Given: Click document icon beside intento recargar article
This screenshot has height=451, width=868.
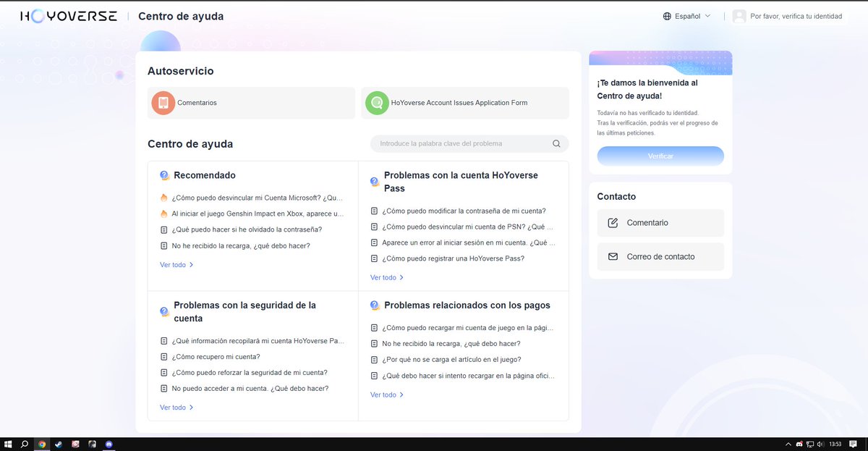Looking at the screenshot, I should 374,376.
